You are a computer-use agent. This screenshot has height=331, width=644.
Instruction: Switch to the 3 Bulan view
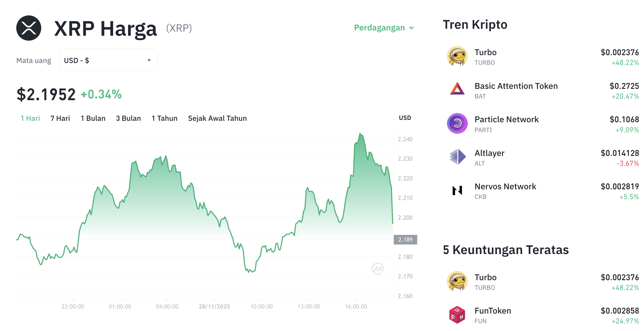[128, 118]
